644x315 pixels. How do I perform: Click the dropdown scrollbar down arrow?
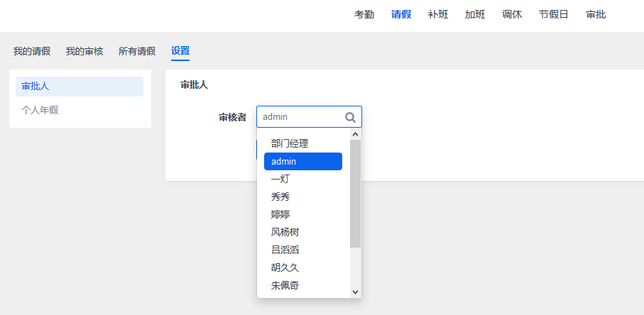355,292
